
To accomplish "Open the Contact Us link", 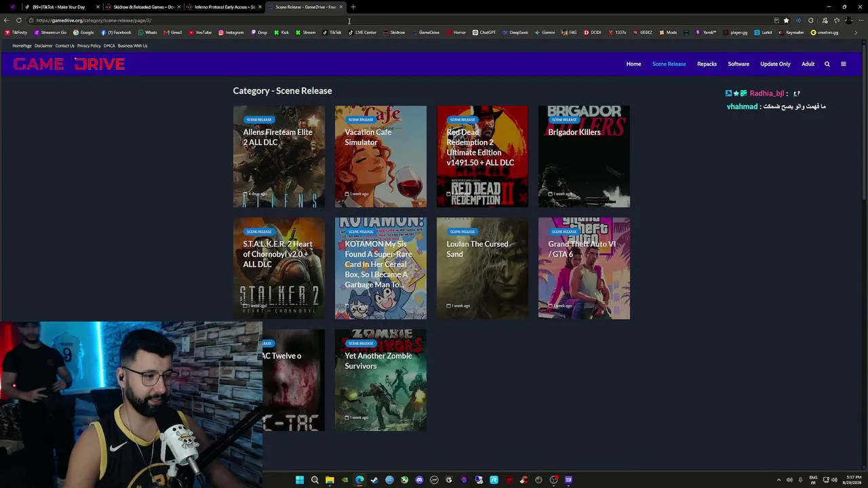I will point(64,46).
